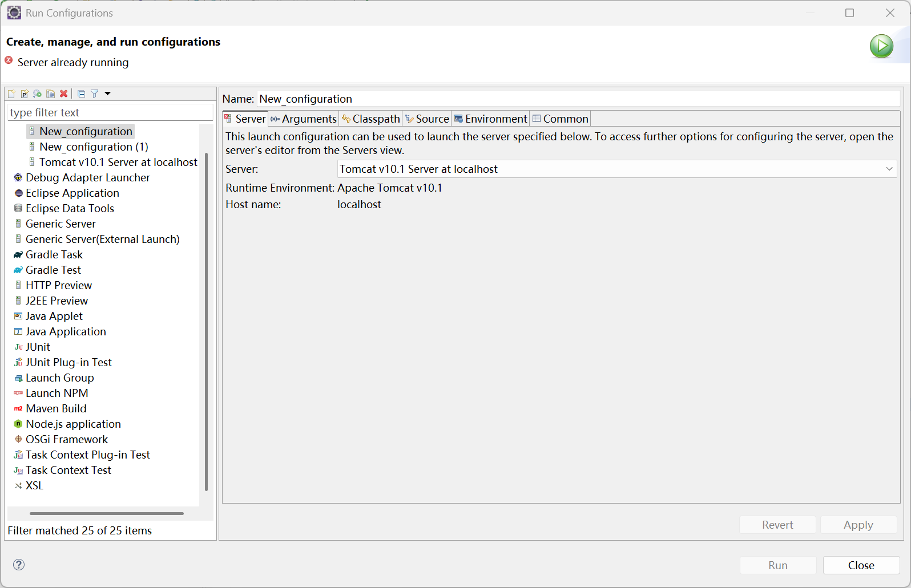Select Java Application launch type
This screenshot has height=588, width=911.
60,331
